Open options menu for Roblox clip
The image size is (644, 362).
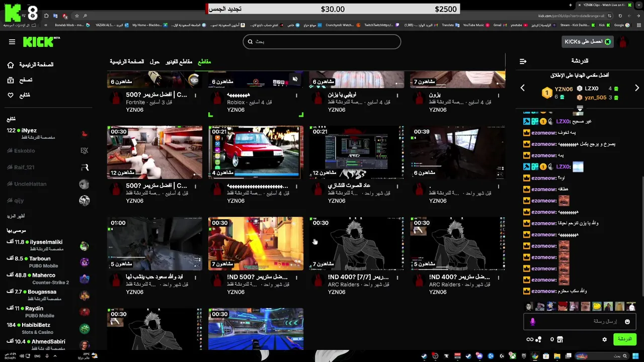coord(296,95)
